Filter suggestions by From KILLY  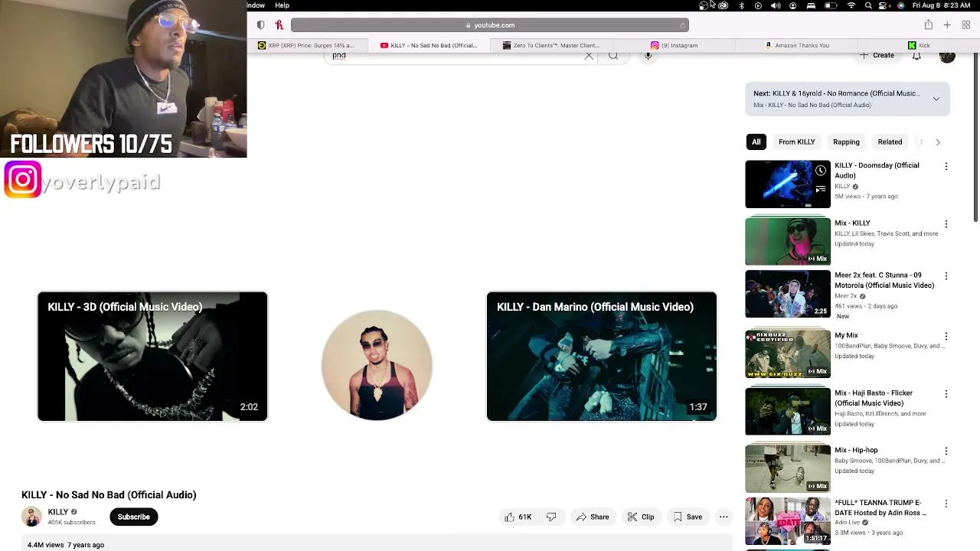coord(797,142)
